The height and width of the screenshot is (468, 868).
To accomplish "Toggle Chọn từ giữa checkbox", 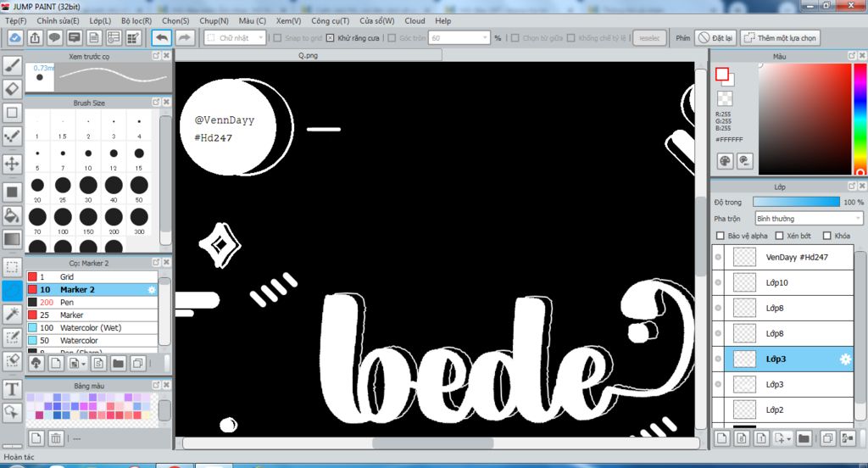I will click(515, 37).
